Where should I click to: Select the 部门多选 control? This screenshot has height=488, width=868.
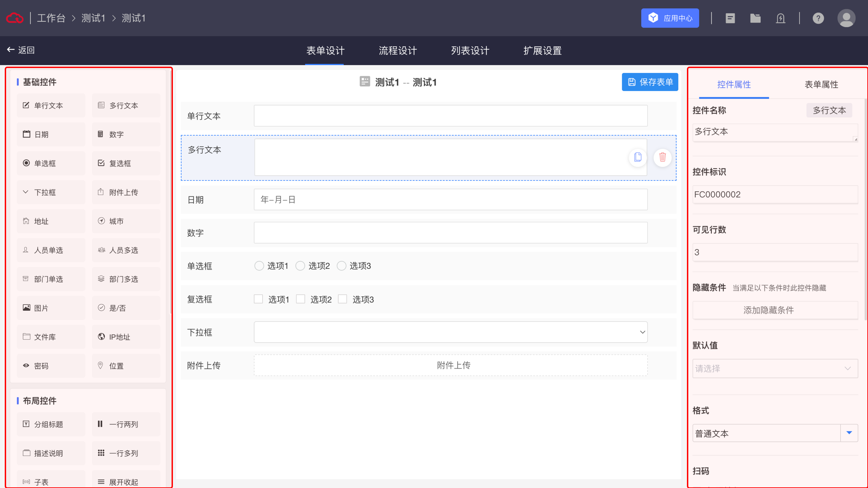126,279
